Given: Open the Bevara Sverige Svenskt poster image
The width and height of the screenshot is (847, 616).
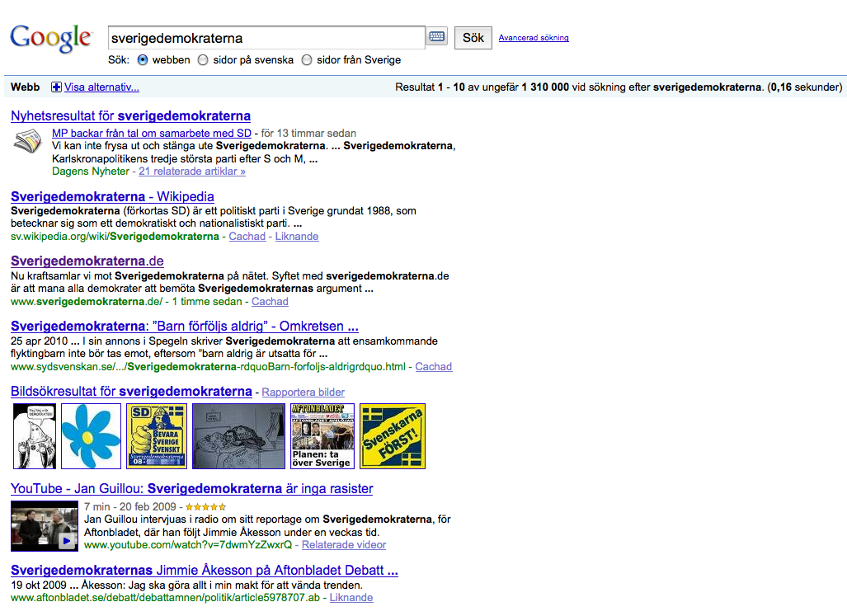Looking at the screenshot, I should 157,435.
